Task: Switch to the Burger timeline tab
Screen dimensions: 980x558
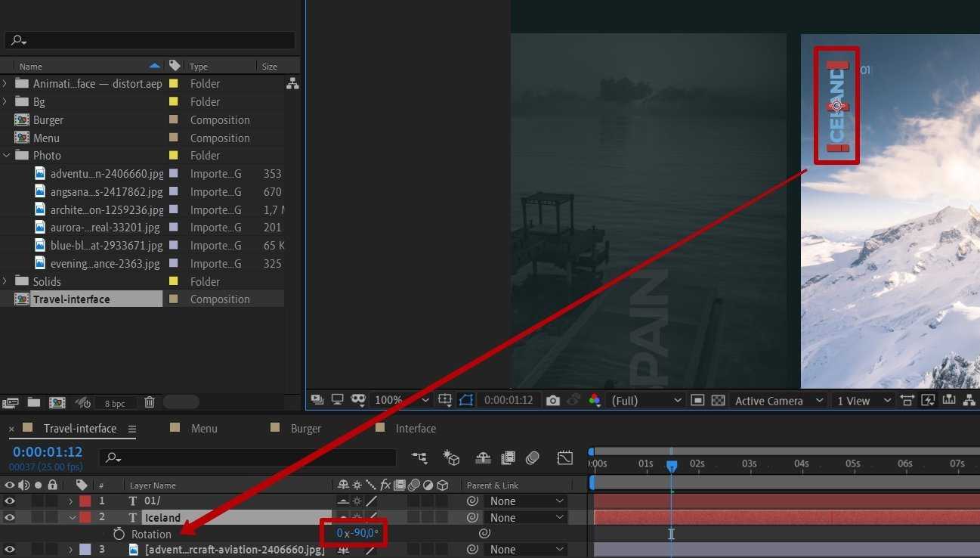Action: tap(305, 429)
